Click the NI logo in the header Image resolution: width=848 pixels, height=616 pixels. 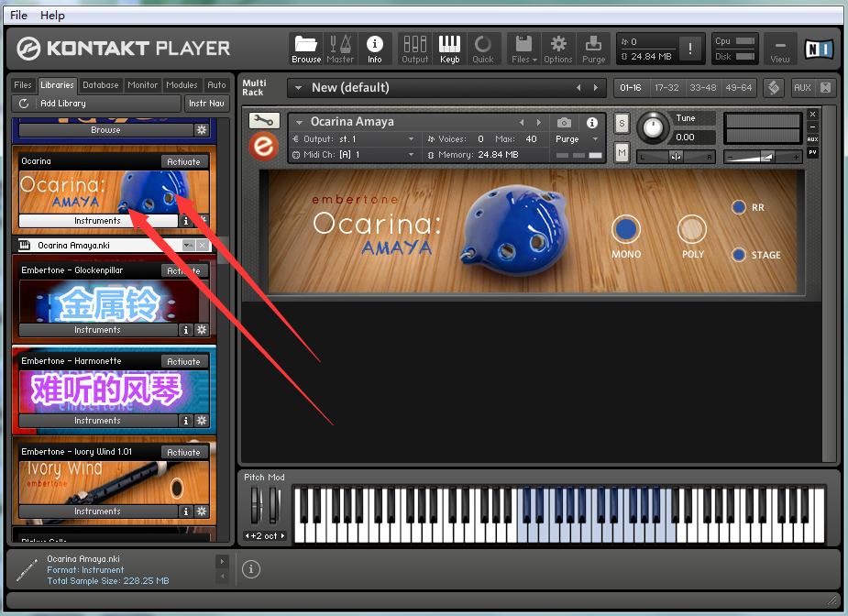click(819, 49)
